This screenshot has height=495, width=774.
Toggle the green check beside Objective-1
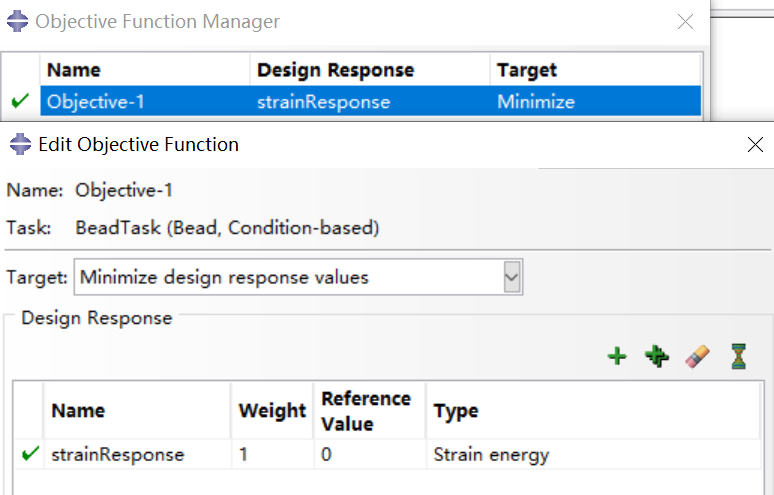20,101
